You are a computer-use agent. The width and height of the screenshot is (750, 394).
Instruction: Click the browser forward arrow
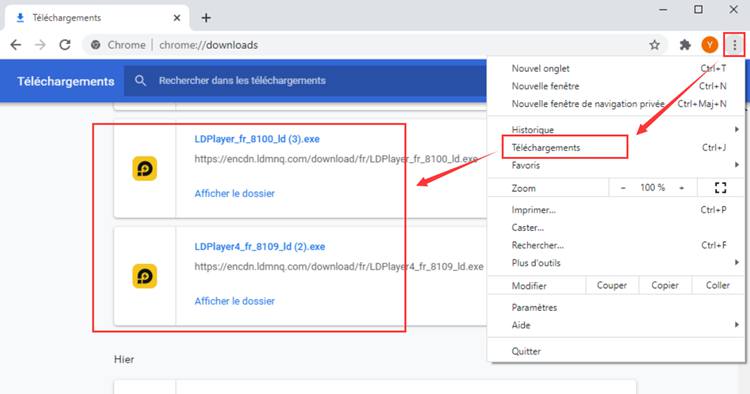click(x=41, y=45)
